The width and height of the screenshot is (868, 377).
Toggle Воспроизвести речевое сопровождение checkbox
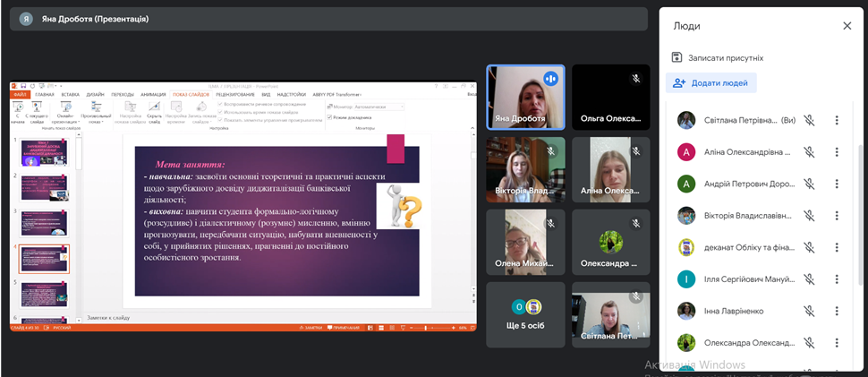point(221,104)
